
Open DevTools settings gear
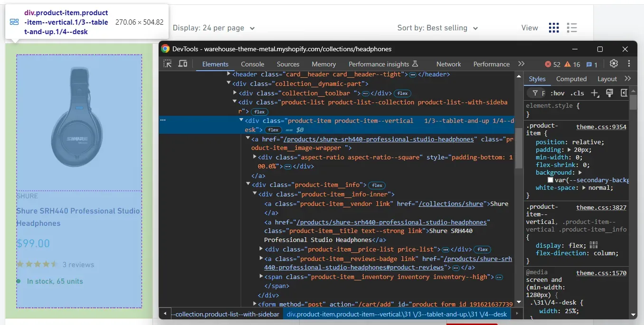(x=614, y=64)
